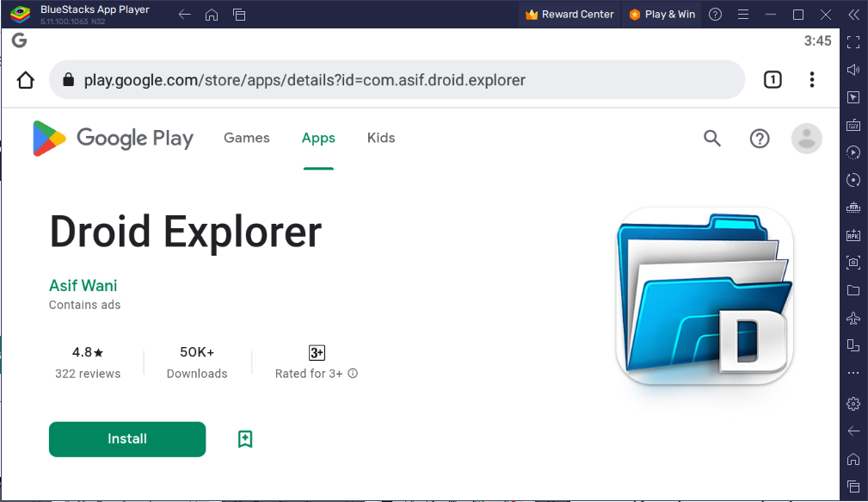The height and width of the screenshot is (502, 868).
Task: Click the Droid Explorer app icon image
Action: [x=705, y=296]
